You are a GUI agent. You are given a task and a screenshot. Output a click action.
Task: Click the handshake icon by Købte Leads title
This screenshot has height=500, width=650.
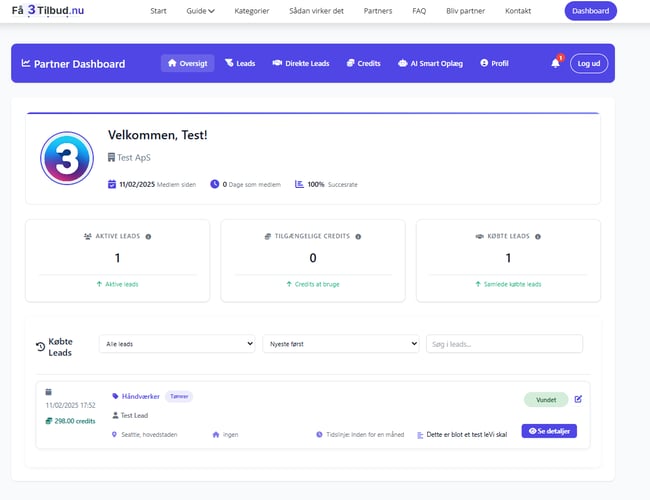click(479, 236)
